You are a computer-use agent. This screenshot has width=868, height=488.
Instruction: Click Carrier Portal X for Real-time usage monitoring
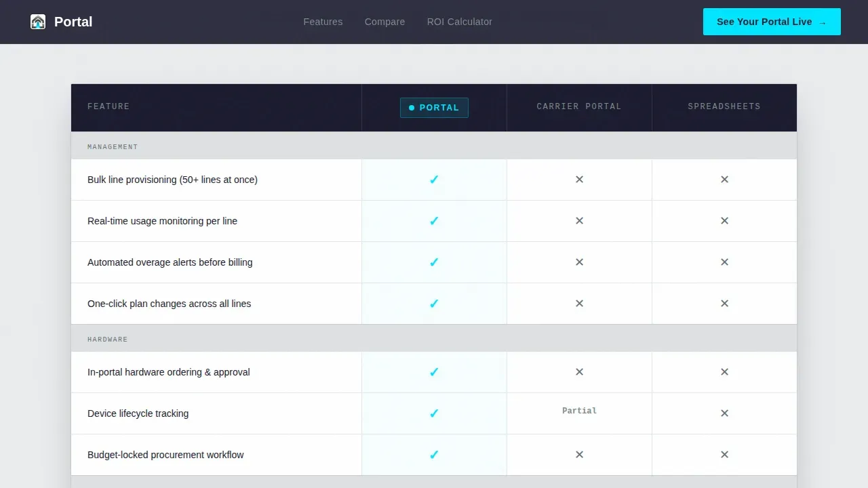click(579, 221)
